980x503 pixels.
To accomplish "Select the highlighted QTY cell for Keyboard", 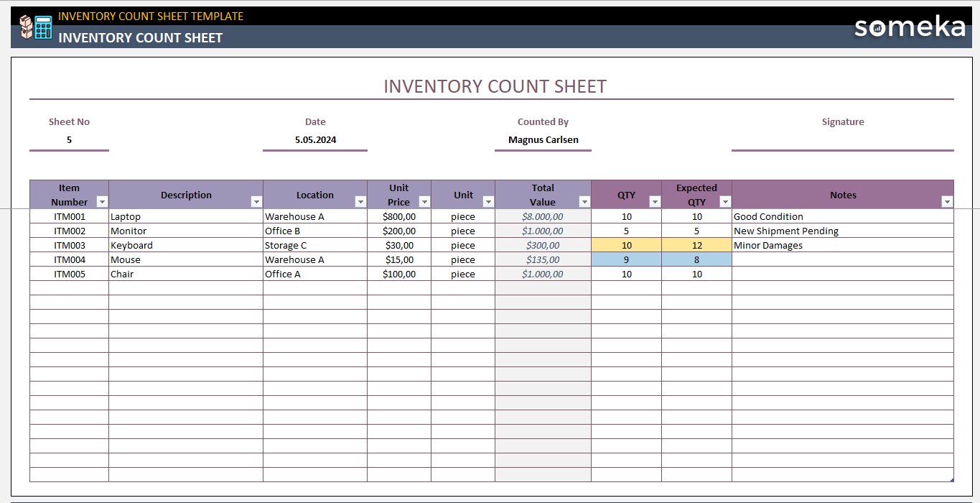I will pyautogui.click(x=626, y=245).
